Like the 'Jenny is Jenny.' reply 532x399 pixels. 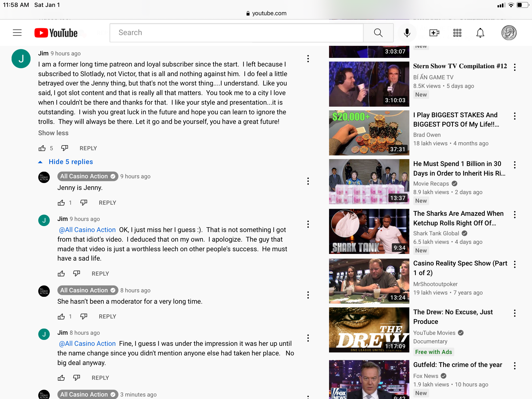[61, 203]
